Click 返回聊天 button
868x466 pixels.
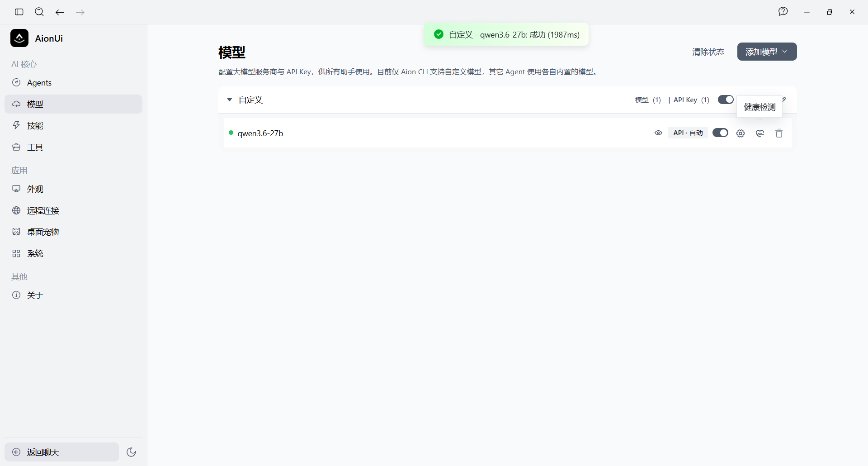(x=62, y=452)
